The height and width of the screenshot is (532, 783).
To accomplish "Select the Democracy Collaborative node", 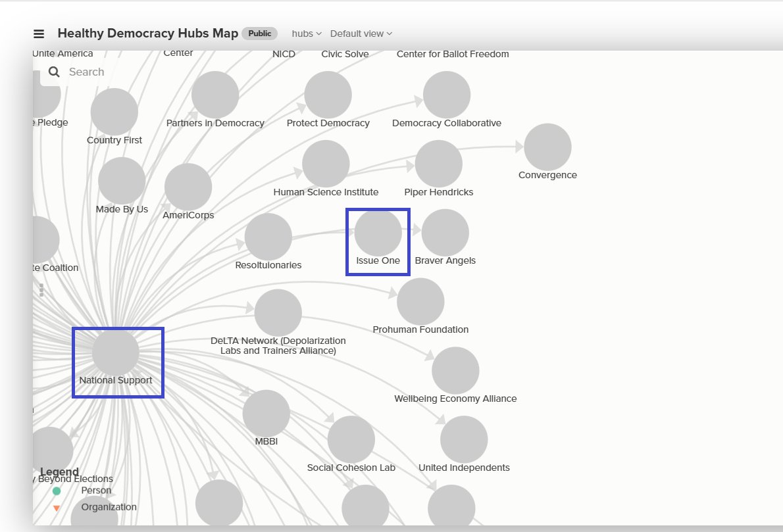I will click(x=446, y=95).
